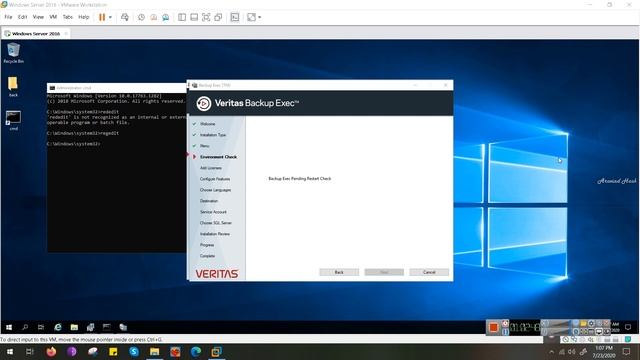Viewport: 640px width, 360px height.
Task: Open host File Explorer taskbar icon
Action: (x=154, y=351)
